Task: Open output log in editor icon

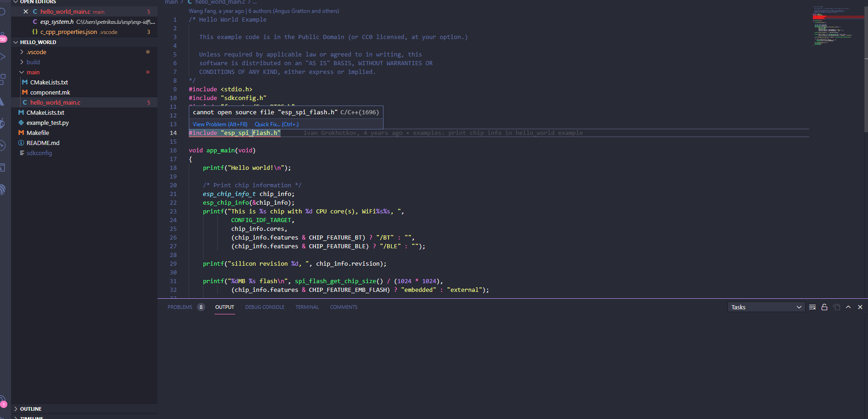Action: click(836, 307)
